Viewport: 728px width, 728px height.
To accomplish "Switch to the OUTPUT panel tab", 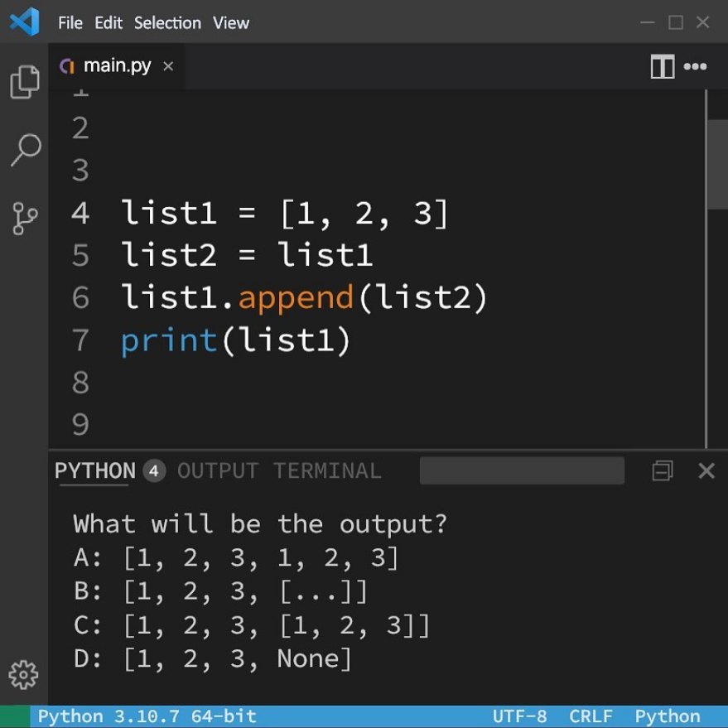I will pos(218,470).
